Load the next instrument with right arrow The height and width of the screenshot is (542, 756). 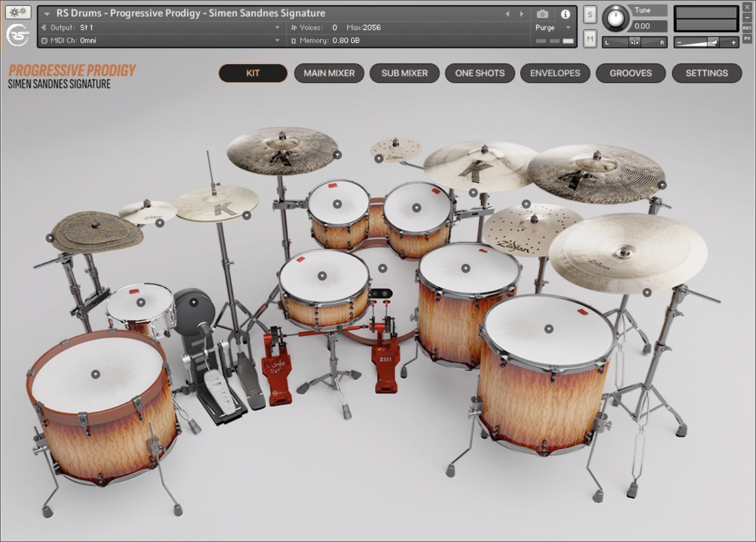coord(521,14)
